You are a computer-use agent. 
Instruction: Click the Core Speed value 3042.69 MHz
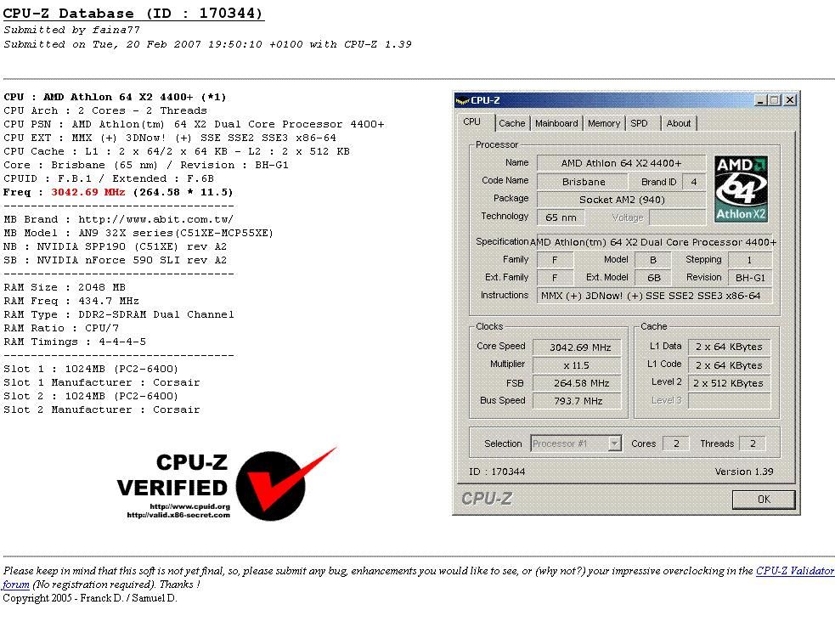(x=577, y=347)
